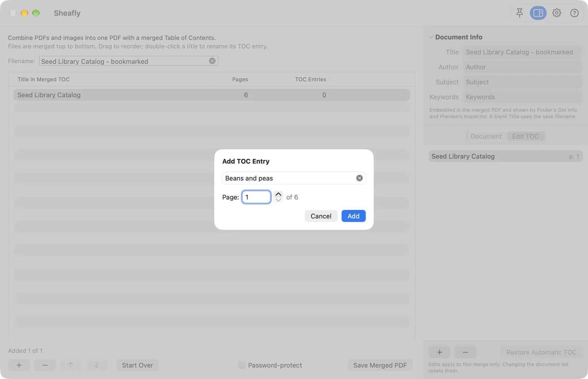Image resolution: width=588 pixels, height=379 pixels.
Task: Clear the Filename field text
Action: tap(212, 61)
